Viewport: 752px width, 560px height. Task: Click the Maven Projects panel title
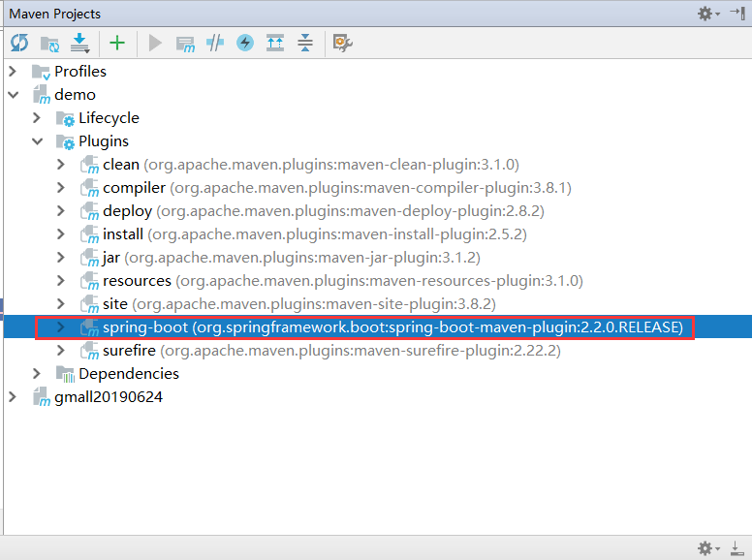click(54, 14)
